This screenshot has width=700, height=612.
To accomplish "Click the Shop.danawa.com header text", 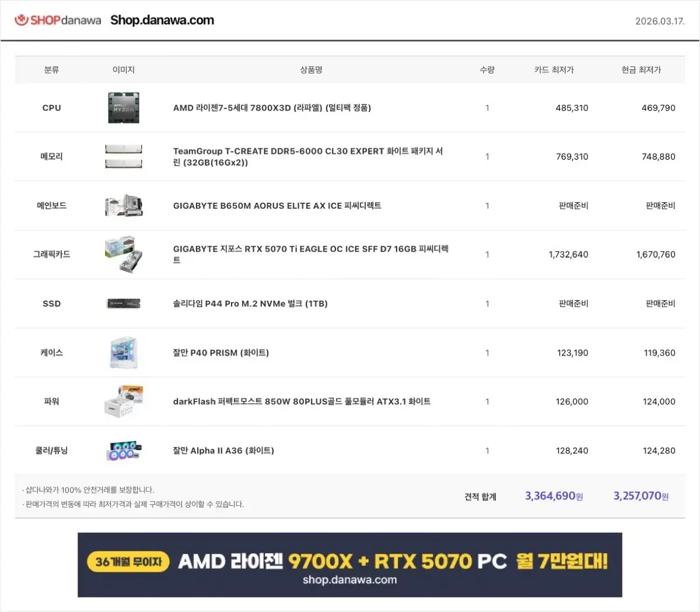I will coord(162,20).
